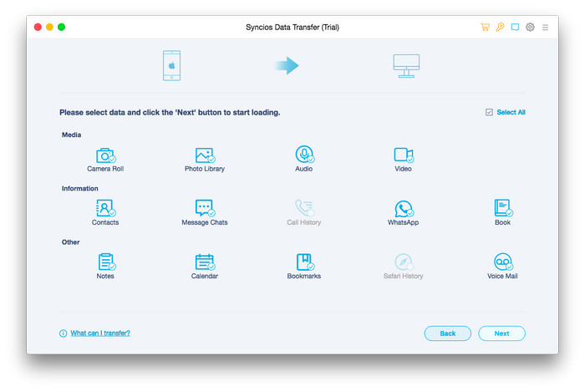Choose the Message Chats icon
The width and height of the screenshot is (585, 392).
click(x=205, y=208)
